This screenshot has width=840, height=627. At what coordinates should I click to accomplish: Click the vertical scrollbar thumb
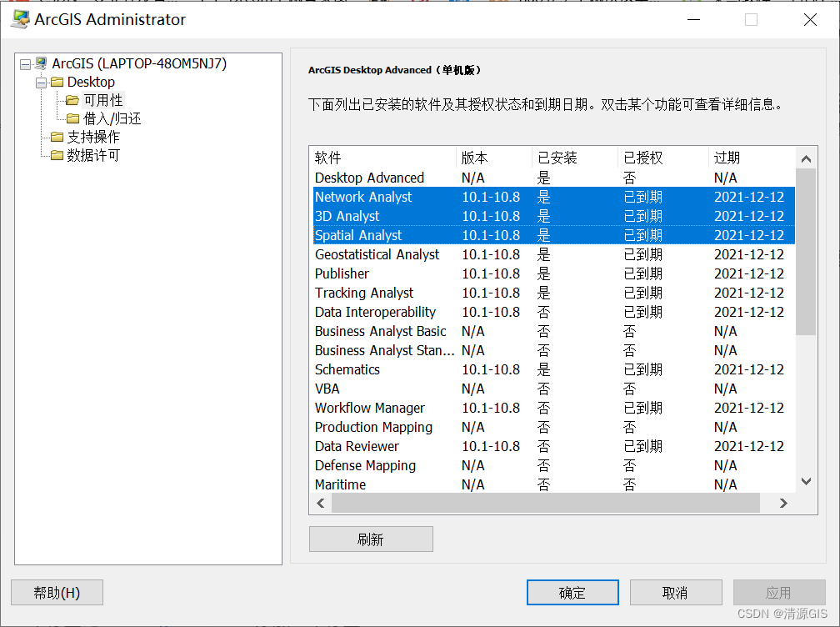(806, 252)
